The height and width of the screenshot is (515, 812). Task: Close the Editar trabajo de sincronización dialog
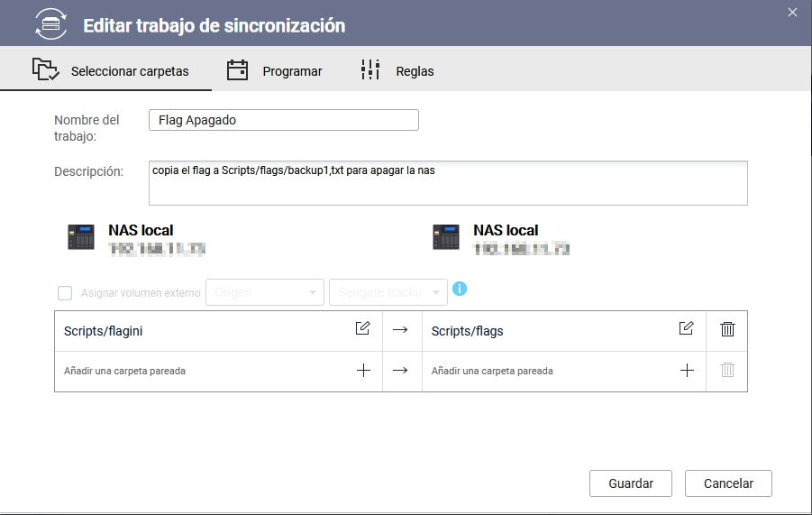792,13
